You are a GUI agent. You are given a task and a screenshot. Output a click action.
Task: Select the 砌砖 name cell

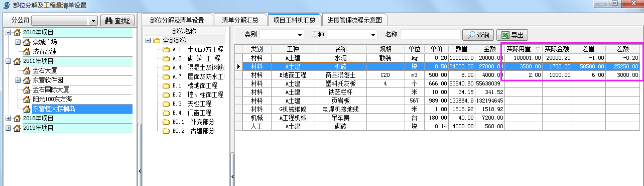pos(340,126)
